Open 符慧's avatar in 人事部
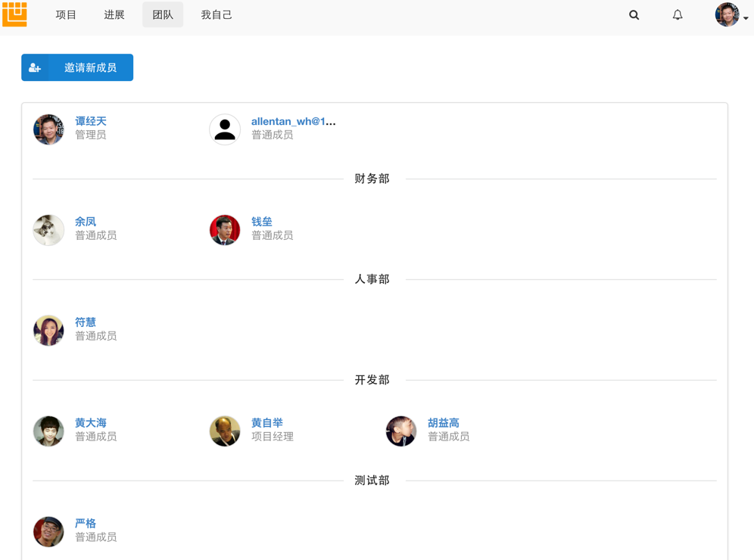The width and height of the screenshot is (754, 560). (x=48, y=330)
